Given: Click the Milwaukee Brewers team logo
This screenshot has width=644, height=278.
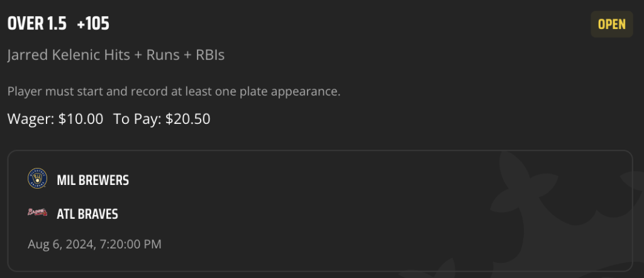Looking at the screenshot, I should 37,179.
